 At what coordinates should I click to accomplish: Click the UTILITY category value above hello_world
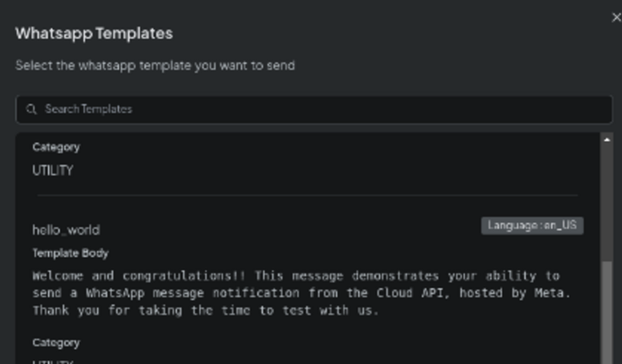[x=52, y=170]
